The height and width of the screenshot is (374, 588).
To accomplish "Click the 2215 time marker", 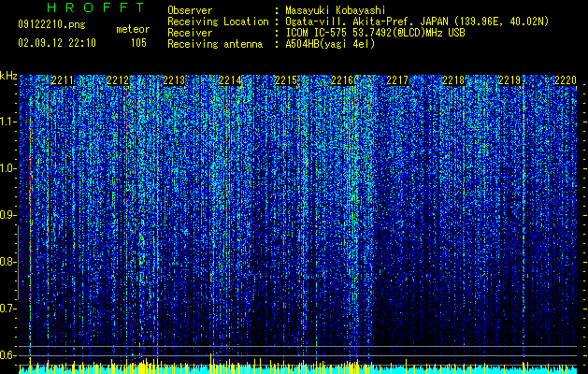I will (x=286, y=80).
